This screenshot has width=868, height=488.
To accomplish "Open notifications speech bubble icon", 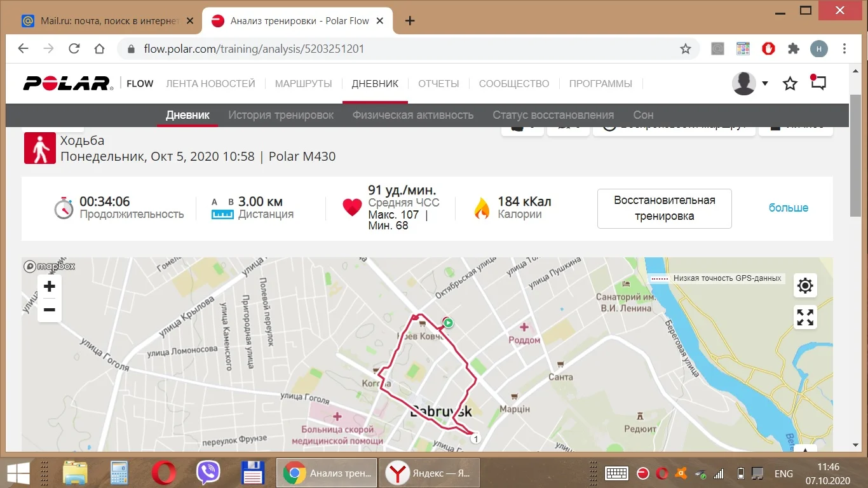I will (x=818, y=83).
